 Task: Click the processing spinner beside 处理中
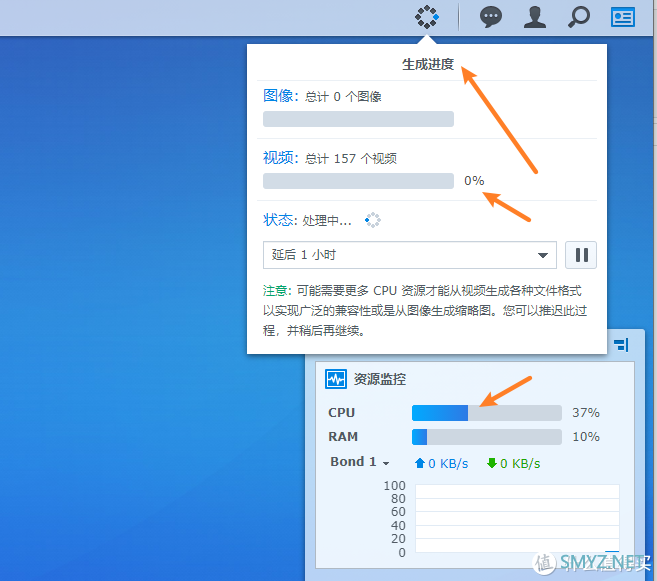tap(372, 220)
